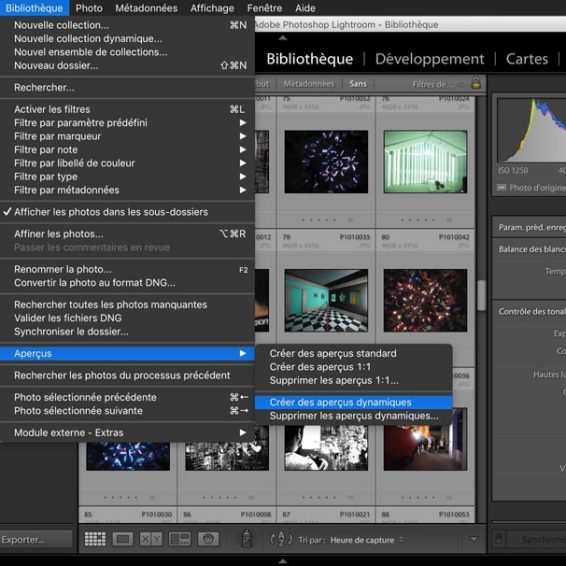Screen dimensions: 566x566
Task: Select Renommer la photo... item
Action: [x=127, y=269]
